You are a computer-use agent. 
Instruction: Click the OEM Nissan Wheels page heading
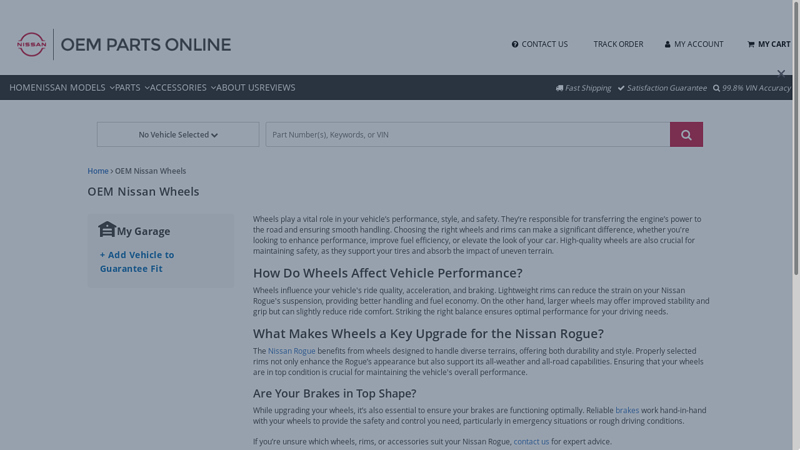point(143,192)
